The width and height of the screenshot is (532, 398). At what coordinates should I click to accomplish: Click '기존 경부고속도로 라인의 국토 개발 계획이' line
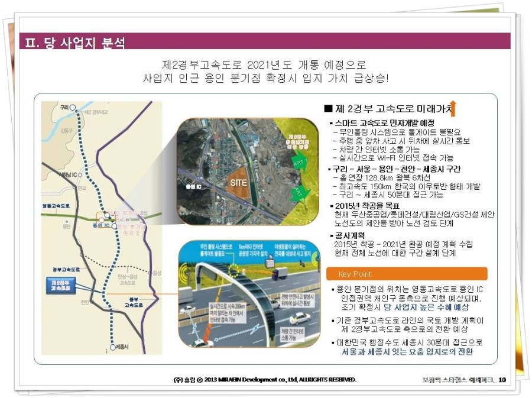(410, 321)
